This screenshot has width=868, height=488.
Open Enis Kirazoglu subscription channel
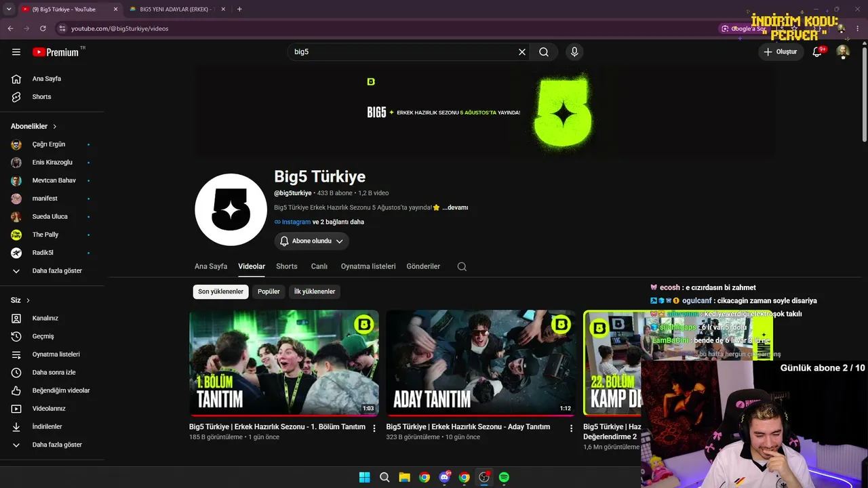52,163
